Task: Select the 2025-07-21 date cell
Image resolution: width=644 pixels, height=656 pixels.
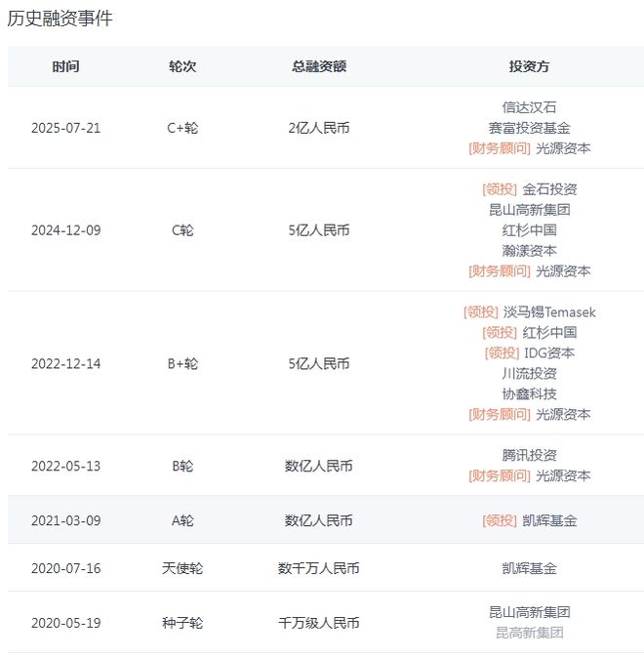Action: (x=66, y=128)
